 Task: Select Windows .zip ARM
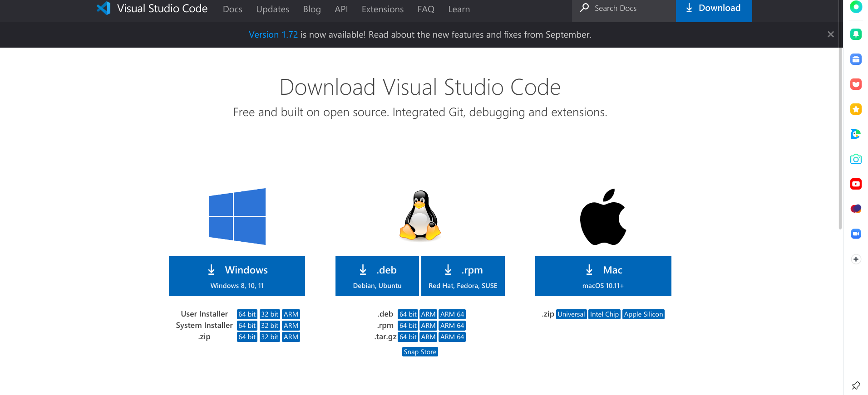pos(291,337)
